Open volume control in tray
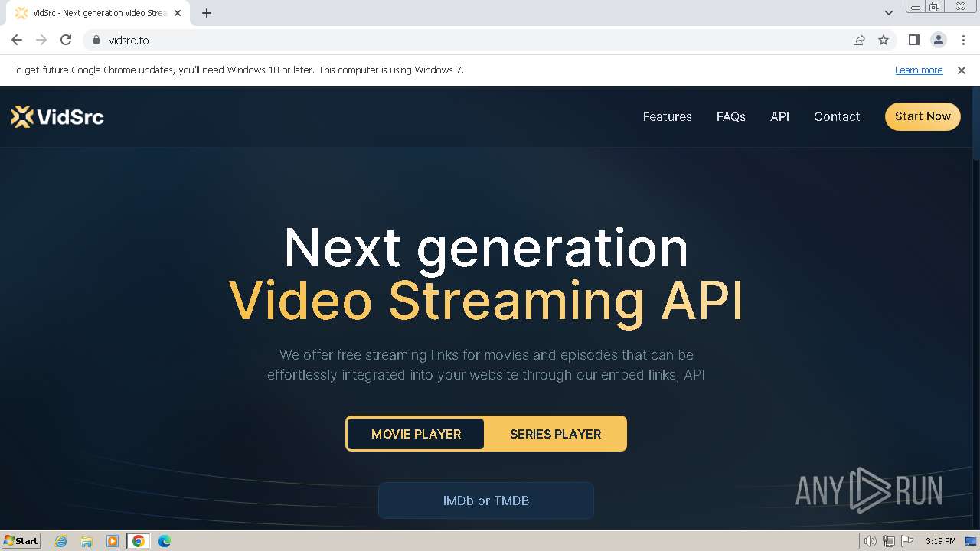980x551 pixels. [870, 541]
